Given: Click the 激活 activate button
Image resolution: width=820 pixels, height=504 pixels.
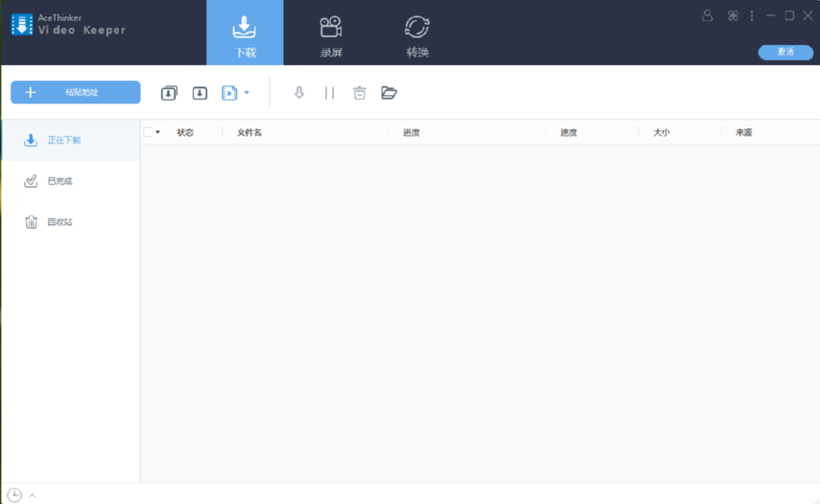Looking at the screenshot, I should (x=786, y=52).
